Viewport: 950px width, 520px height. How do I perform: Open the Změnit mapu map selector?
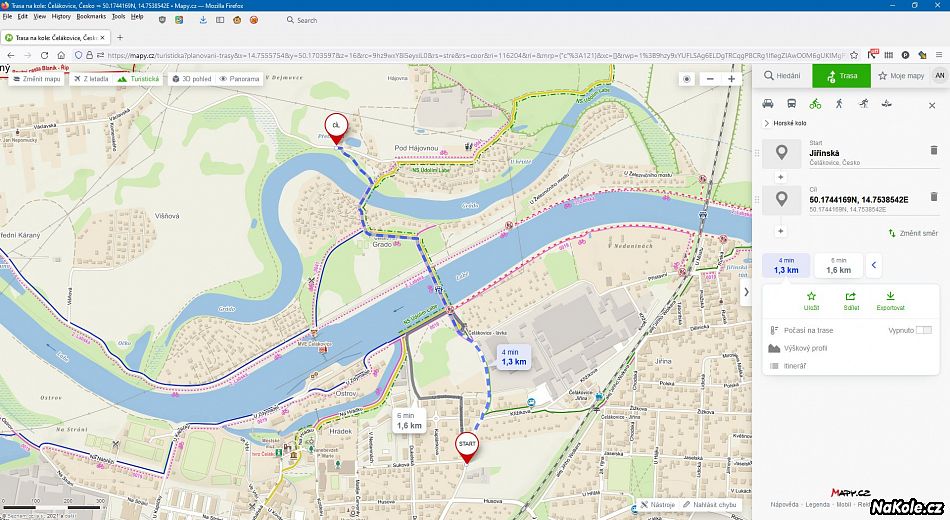tap(36, 78)
